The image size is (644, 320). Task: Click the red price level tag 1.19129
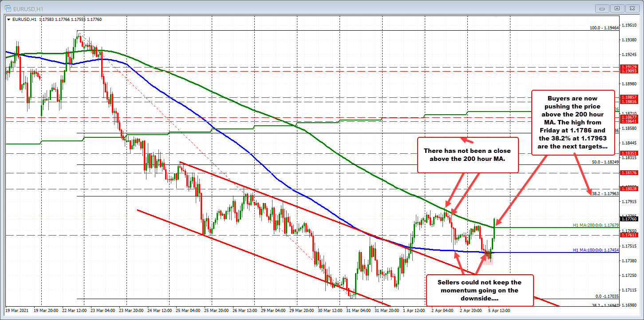coord(629,67)
